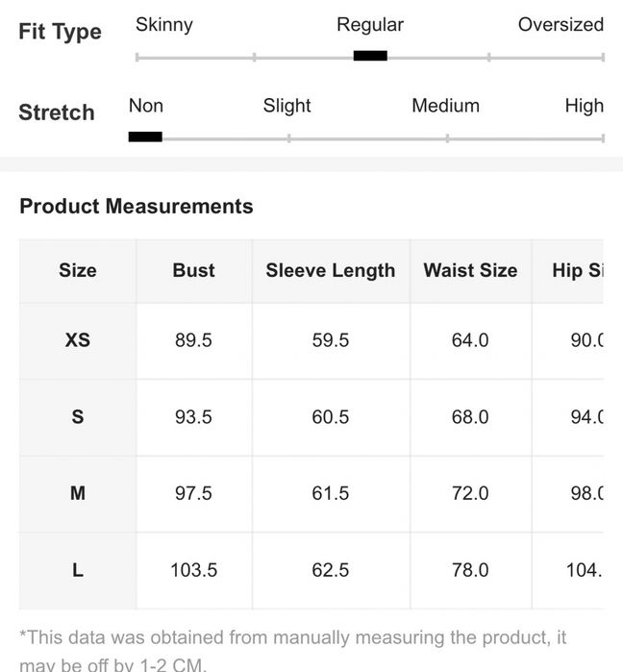Viewport: 623px width, 672px height.
Task: Click the Bust column header
Action: pos(193,270)
